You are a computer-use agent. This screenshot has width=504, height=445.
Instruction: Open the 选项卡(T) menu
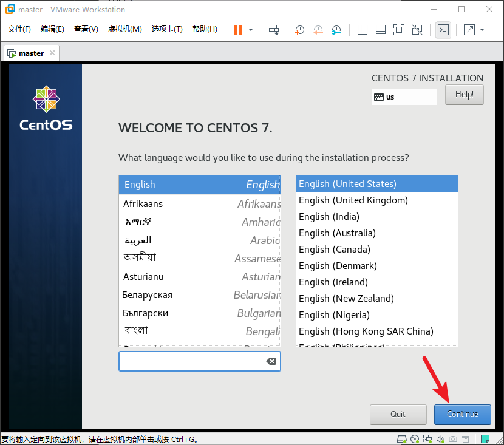(x=167, y=29)
